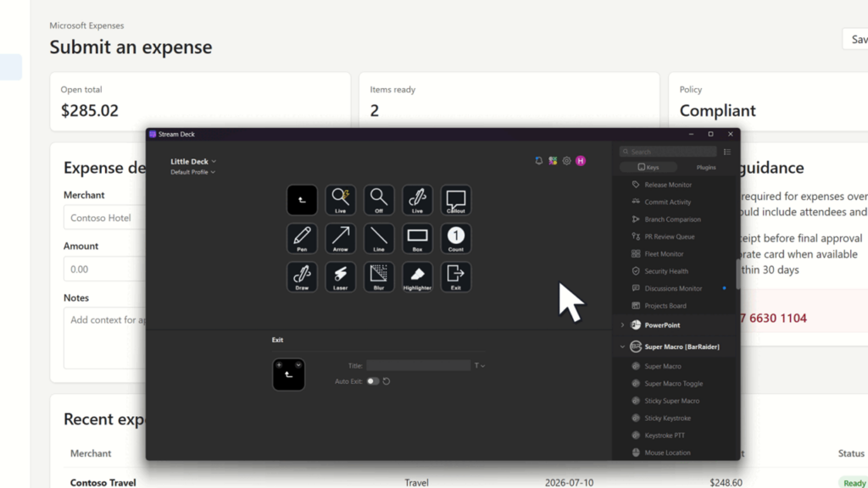Click the Search field in actions panel
The image size is (868, 488).
[x=668, y=152]
